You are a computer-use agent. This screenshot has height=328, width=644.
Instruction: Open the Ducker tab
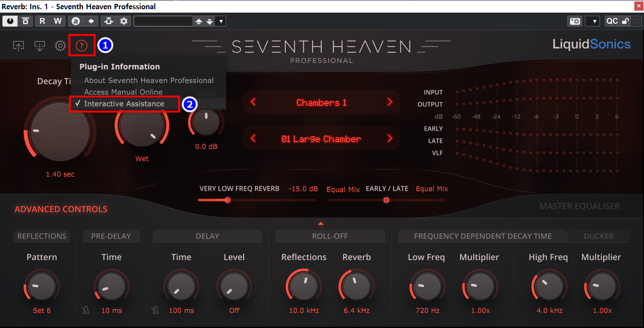click(599, 236)
